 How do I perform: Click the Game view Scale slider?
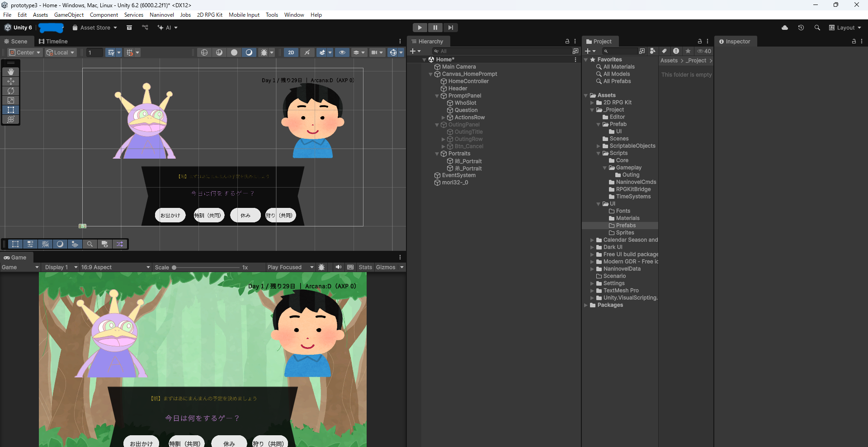[x=207, y=268]
